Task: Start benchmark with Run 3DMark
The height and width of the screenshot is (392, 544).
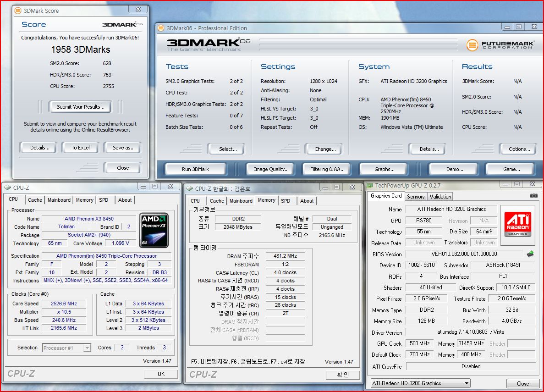Action: pyautogui.click(x=195, y=169)
